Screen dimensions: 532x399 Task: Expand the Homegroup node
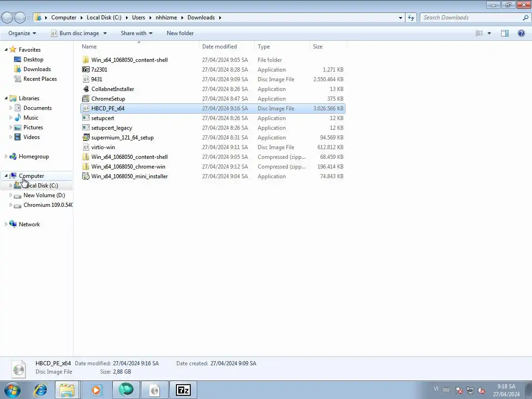pos(6,157)
